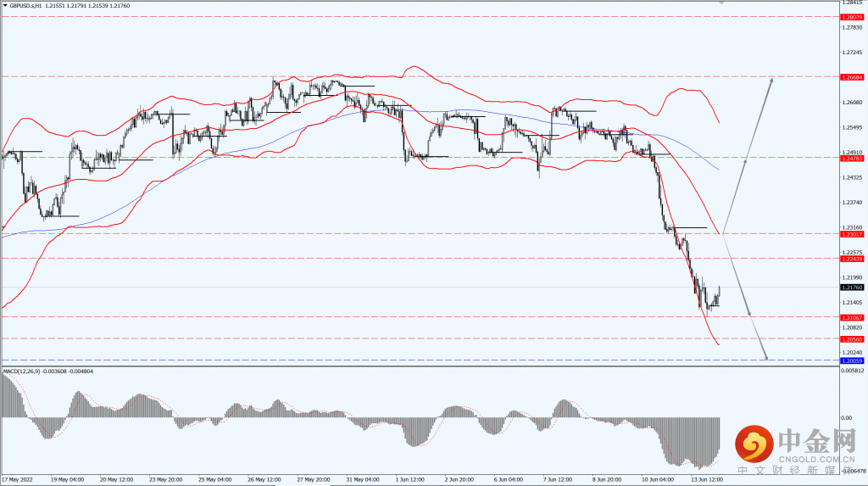Click the 17 May 2022 date on time axis
The height and width of the screenshot is (486, 868).
(17, 479)
